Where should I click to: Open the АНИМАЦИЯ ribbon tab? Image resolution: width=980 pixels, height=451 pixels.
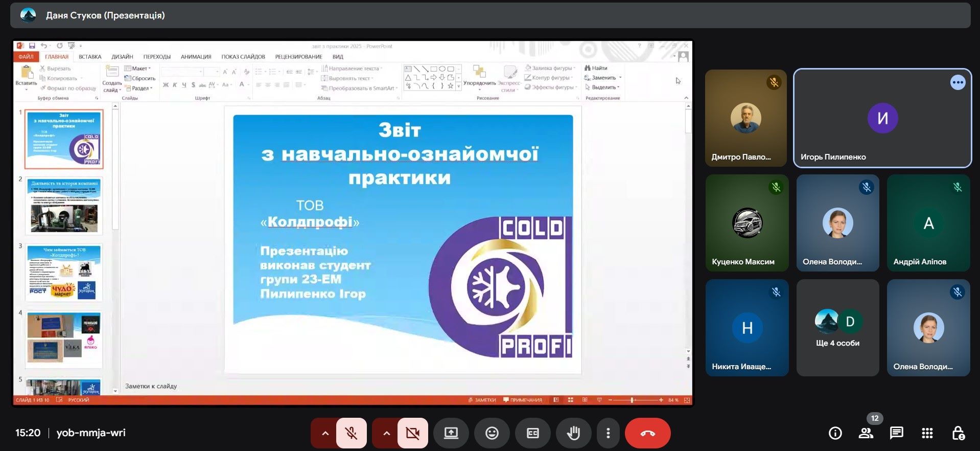pyautogui.click(x=196, y=57)
